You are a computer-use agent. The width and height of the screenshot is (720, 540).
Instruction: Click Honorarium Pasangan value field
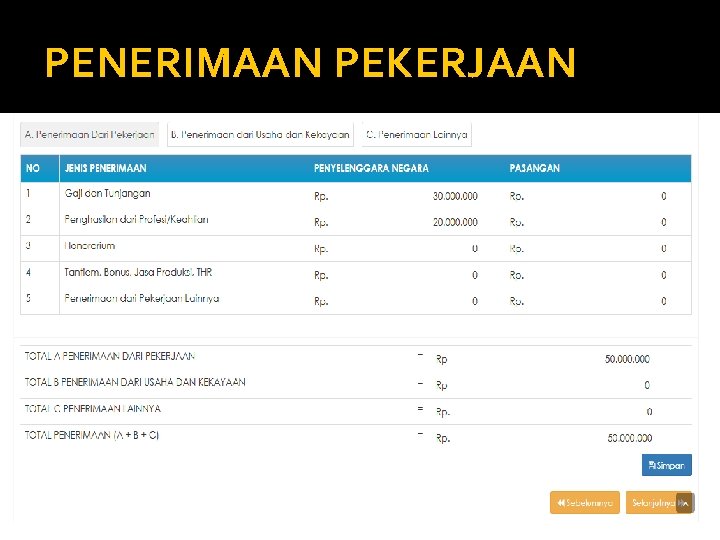[664, 248]
